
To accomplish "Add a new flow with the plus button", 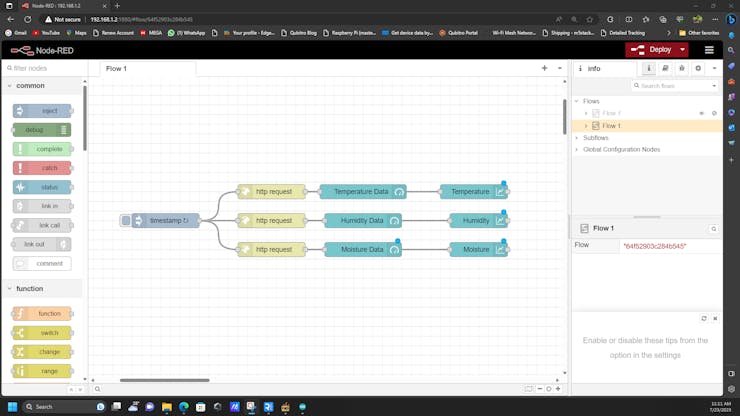I will coord(544,69).
